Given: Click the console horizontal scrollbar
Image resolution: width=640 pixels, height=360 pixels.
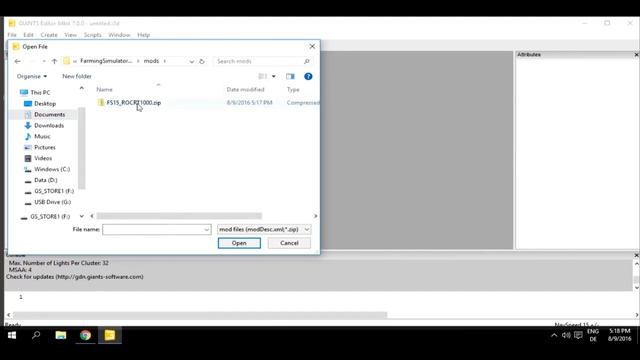Looking at the screenshot, I should pos(200,315).
